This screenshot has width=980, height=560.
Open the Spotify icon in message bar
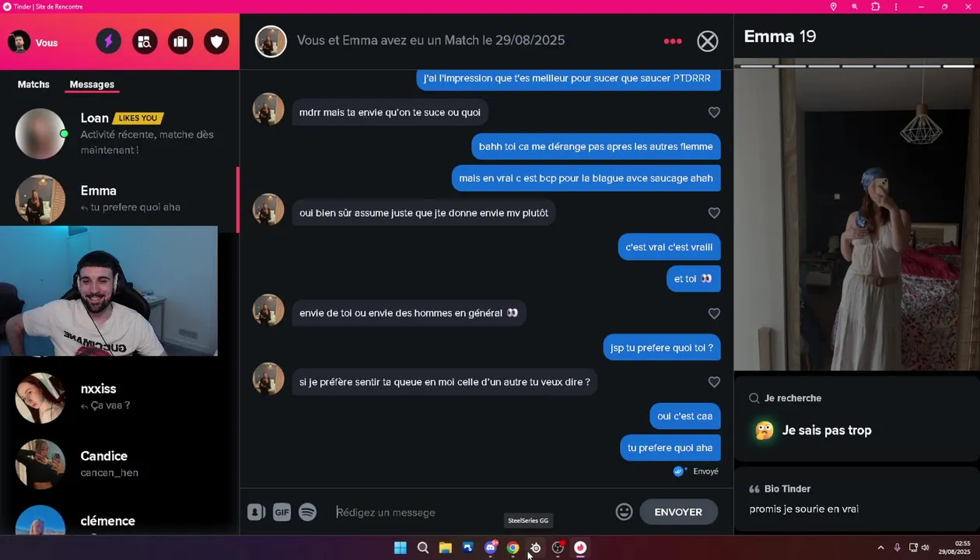pyautogui.click(x=307, y=512)
